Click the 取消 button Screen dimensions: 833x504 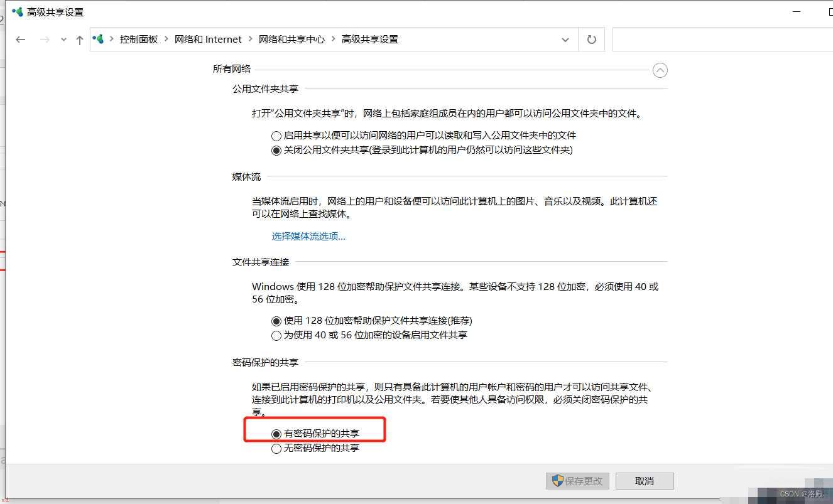(x=645, y=481)
